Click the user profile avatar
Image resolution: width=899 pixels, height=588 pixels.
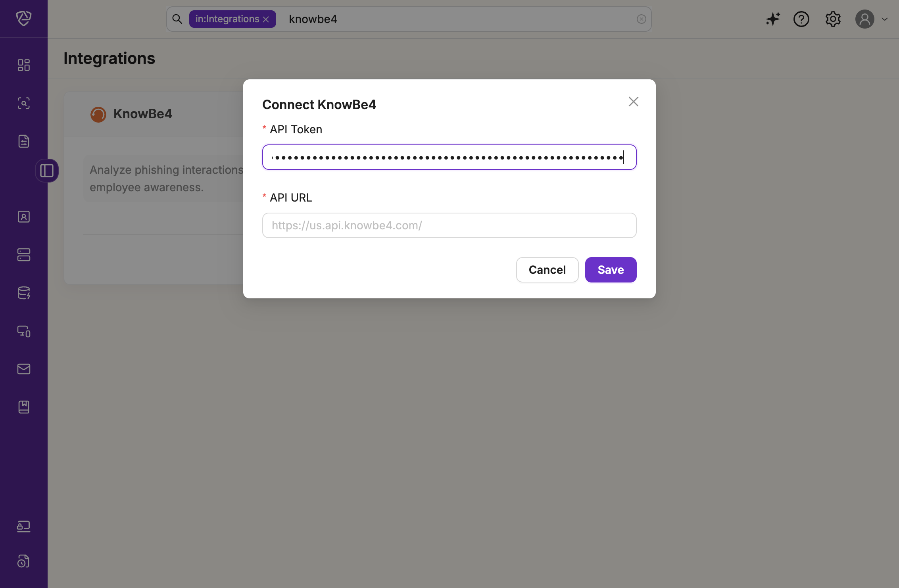pos(864,19)
